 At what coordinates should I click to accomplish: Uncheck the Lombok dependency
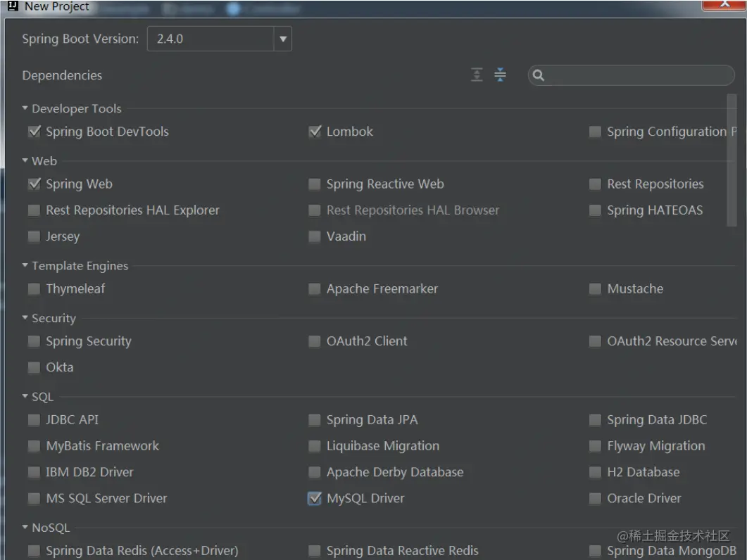point(315,132)
